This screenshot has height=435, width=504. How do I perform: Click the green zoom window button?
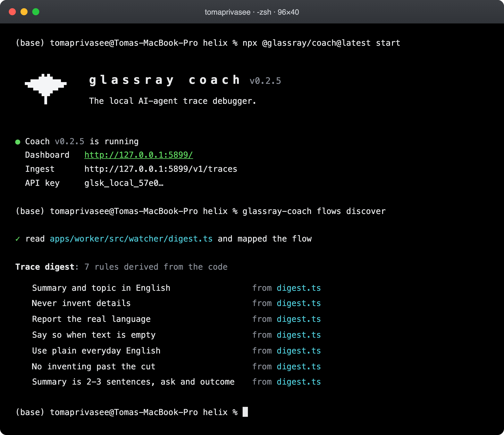coord(36,12)
